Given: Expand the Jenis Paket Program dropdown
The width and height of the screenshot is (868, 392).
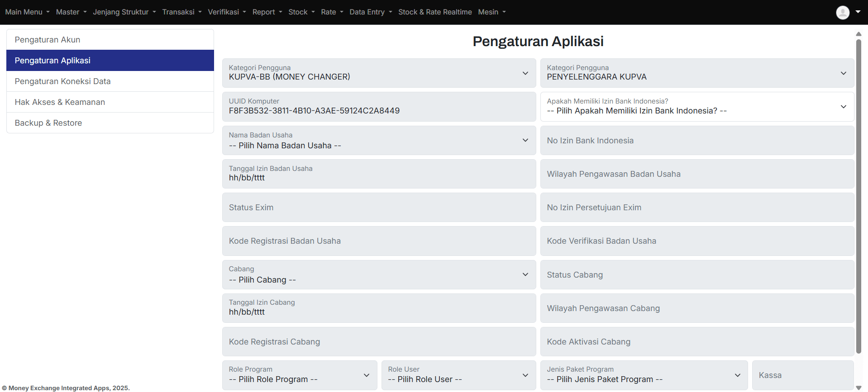Looking at the screenshot, I should (x=644, y=375).
